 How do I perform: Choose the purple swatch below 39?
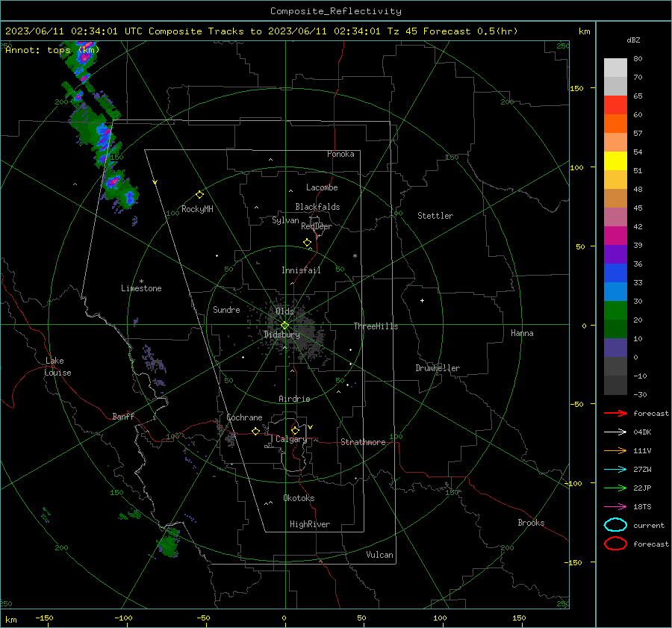click(x=615, y=254)
